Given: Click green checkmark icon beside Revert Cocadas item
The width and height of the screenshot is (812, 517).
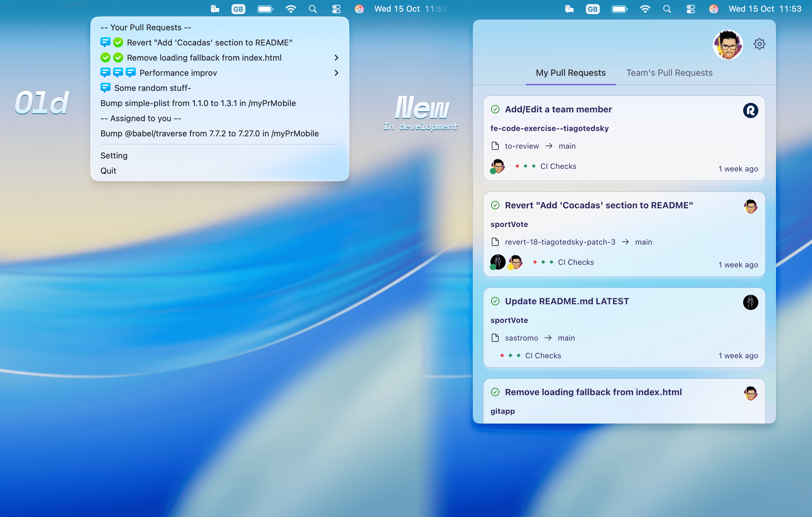Looking at the screenshot, I should [x=118, y=43].
